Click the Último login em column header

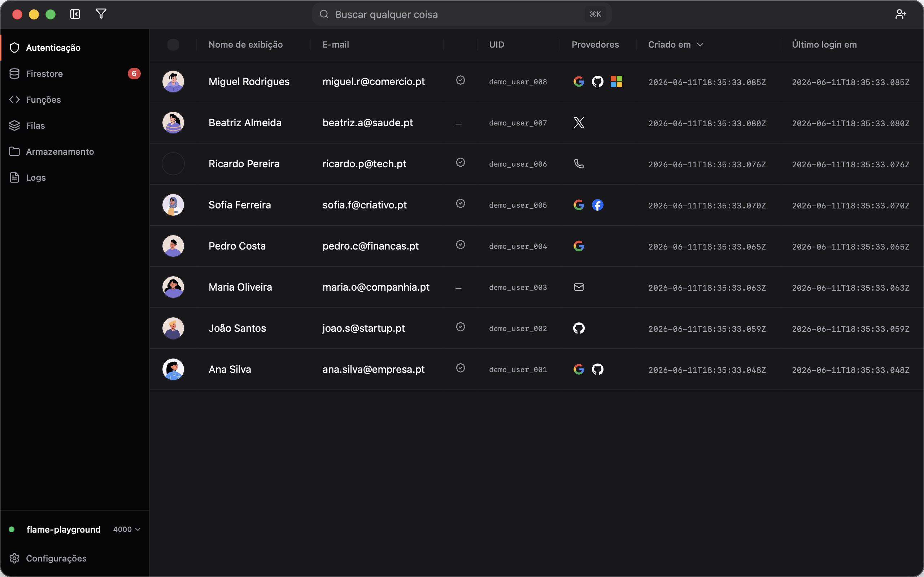pos(824,45)
